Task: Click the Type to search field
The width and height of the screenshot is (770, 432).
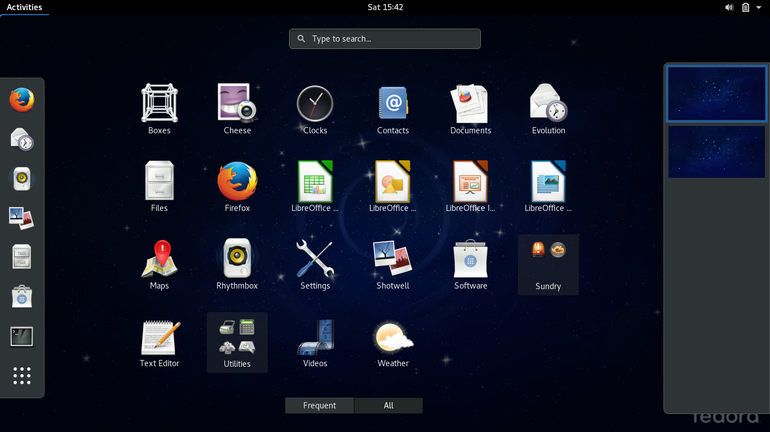Action: coord(385,39)
